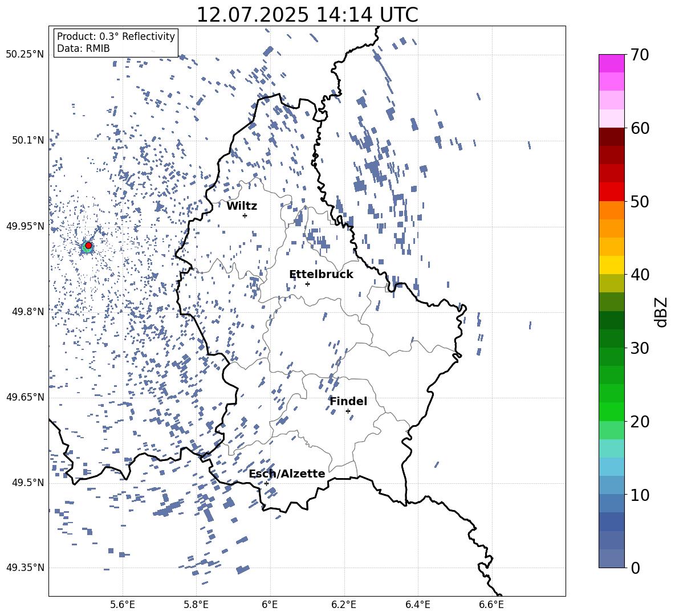Click the 0 dBZ colorbar label
Screen dimensions: 675x616
(x=635, y=568)
